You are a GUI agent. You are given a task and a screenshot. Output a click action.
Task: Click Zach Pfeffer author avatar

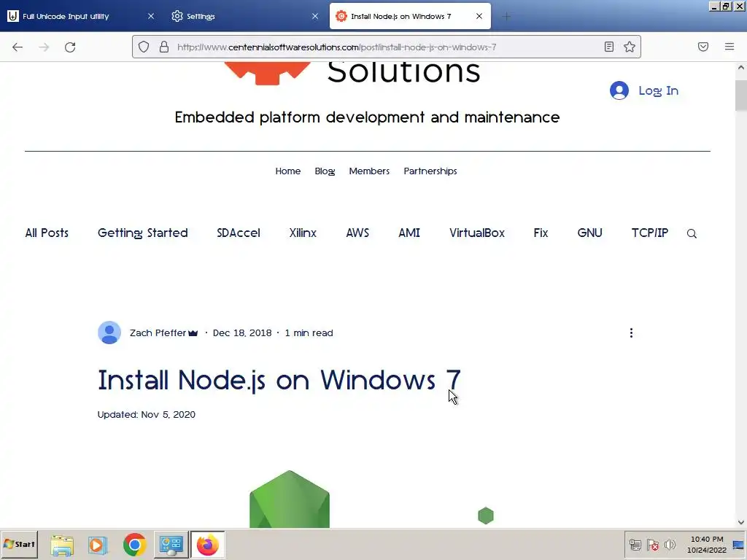pos(109,332)
